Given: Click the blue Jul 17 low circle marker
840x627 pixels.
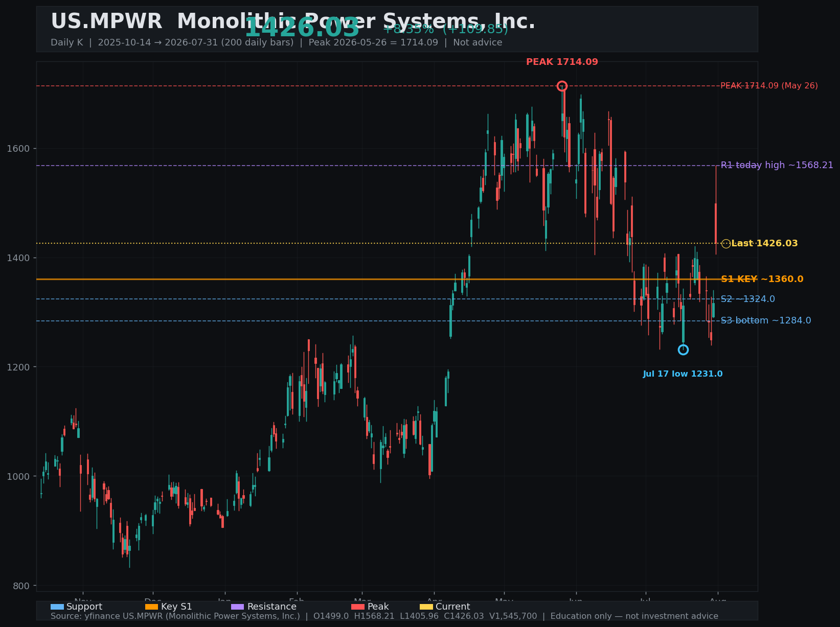Looking at the screenshot, I should [683, 350].
